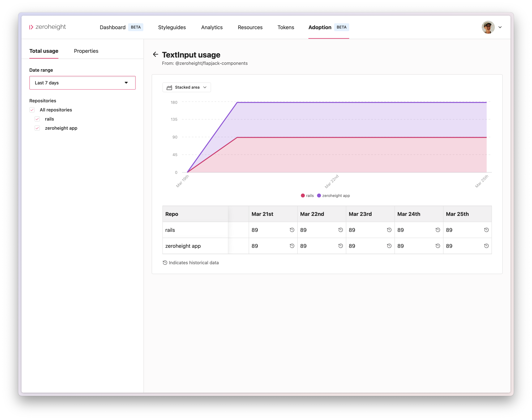The height and width of the screenshot is (420, 532).
Task: Open the Last 7 days date range dropdown
Action: pos(83,83)
